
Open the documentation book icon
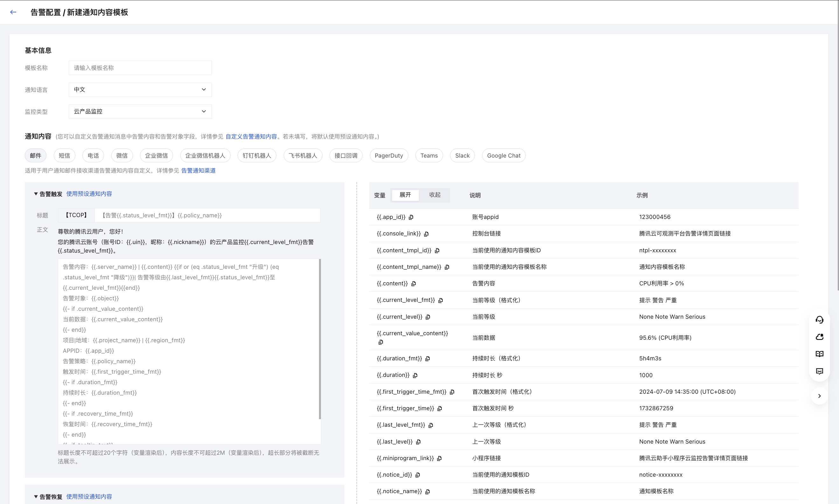coord(819,354)
